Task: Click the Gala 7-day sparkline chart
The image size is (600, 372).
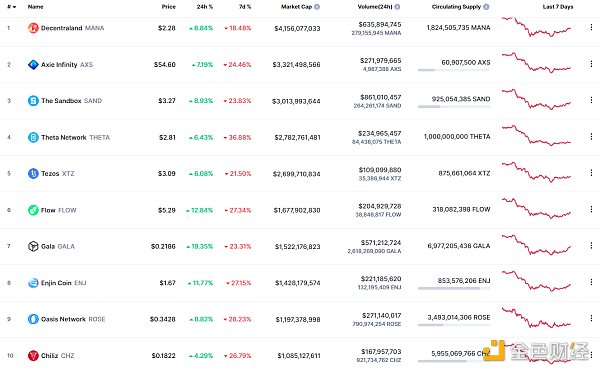Action: 536,245
